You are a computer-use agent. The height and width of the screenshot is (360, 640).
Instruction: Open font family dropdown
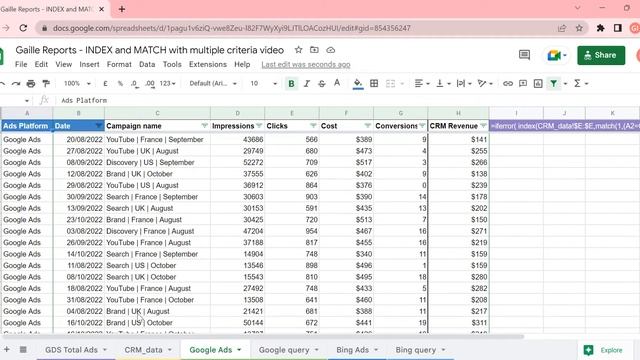(213, 84)
